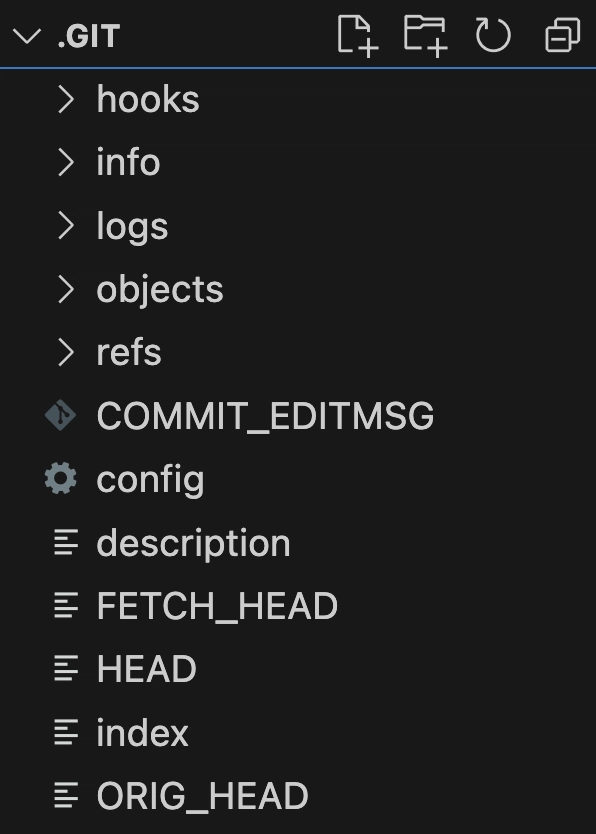The width and height of the screenshot is (596, 834).
Task: Click the New File icon
Action: (x=357, y=35)
